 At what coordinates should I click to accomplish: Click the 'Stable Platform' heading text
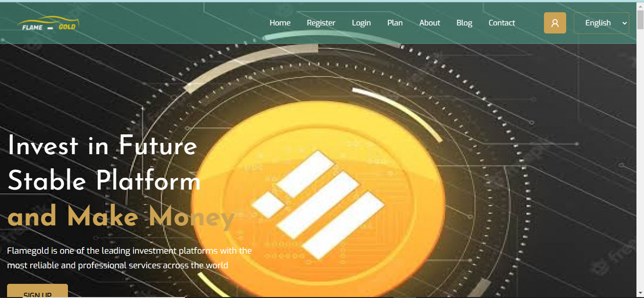104,181
